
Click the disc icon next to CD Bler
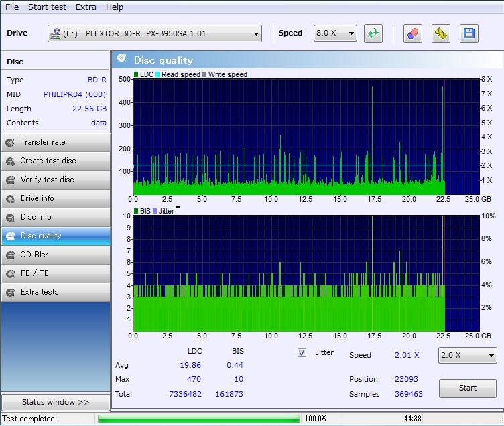pos(10,255)
